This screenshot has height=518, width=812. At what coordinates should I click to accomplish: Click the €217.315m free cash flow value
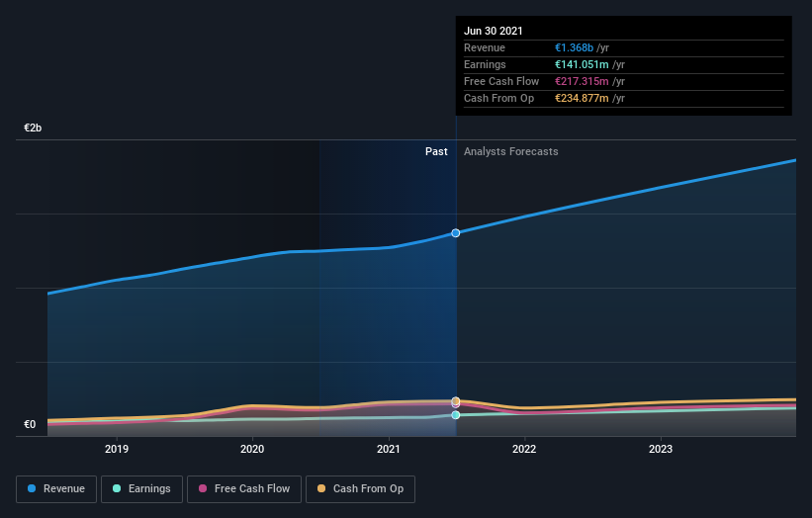point(582,81)
